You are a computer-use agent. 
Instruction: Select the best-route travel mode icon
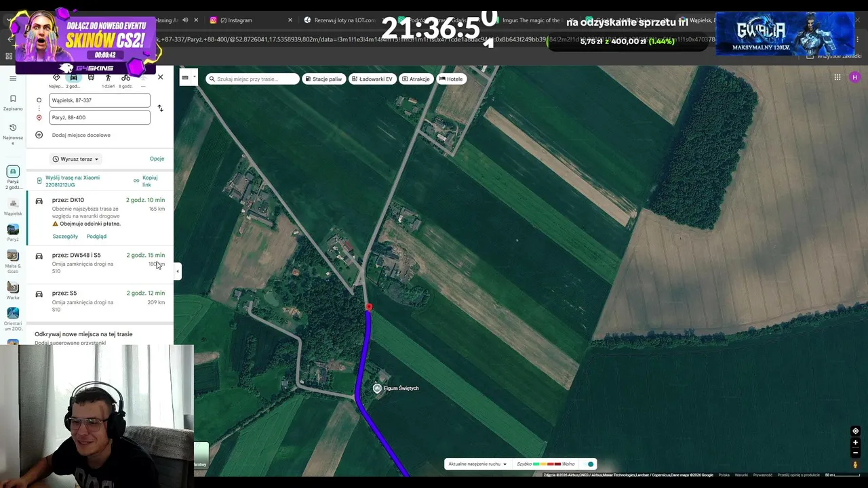[56, 78]
